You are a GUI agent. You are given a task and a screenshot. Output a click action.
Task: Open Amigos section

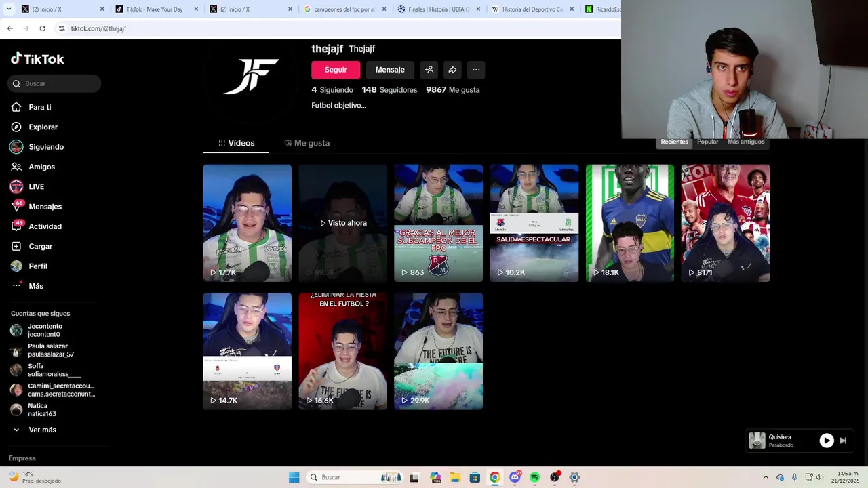point(33,167)
